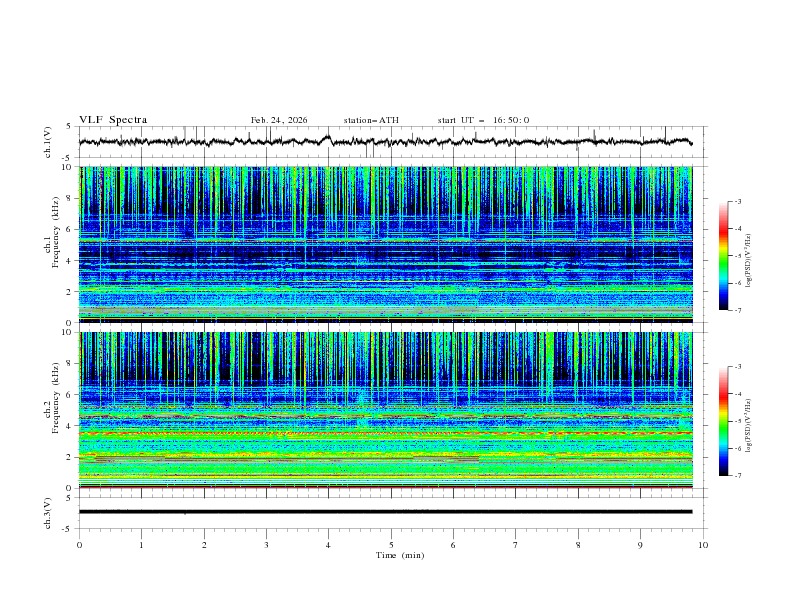Screen dimensions: 792x612
Task: Click the color bar beside ch.1 spectrogram
Action: coord(723,256)
